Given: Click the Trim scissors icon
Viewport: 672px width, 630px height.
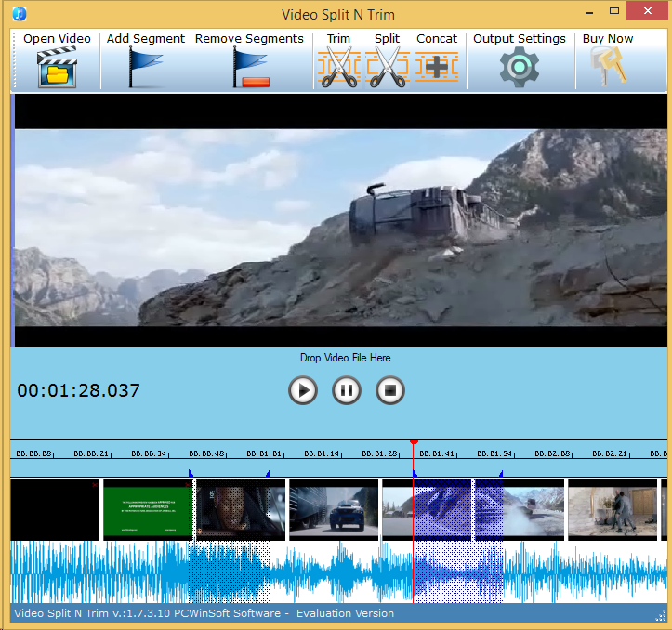Looking at the screenshot, I should (339, 67).
